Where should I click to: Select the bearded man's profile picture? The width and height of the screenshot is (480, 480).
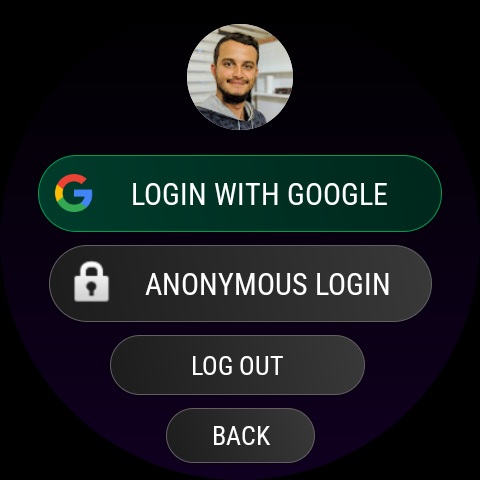click(x=240, y=77)
